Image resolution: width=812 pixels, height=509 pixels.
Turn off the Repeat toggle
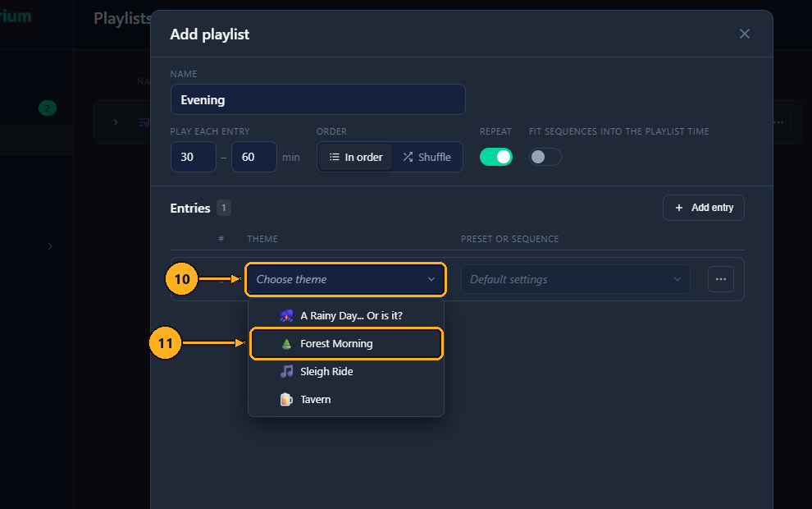coord(495,157)
